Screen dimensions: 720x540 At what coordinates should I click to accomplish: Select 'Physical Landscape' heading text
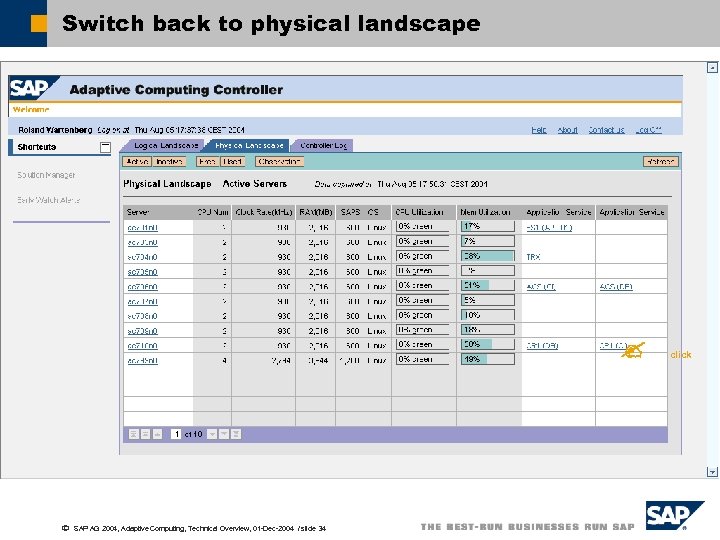[167, 184]
